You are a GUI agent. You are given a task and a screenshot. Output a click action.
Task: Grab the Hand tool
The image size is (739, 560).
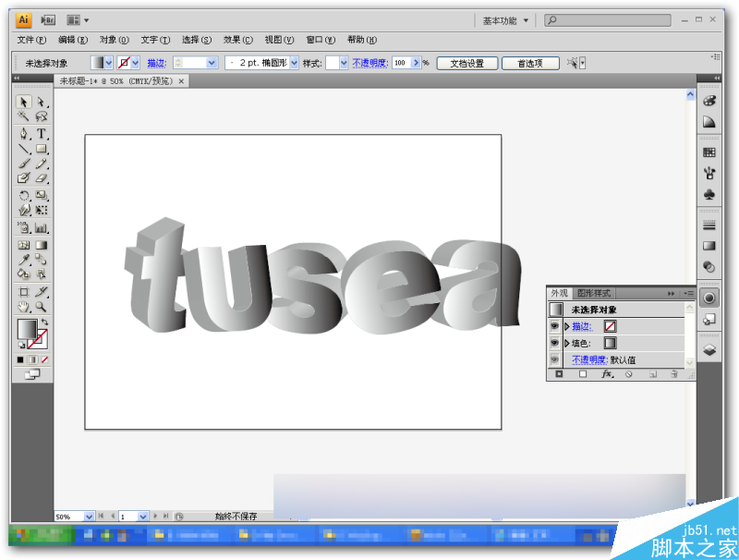point(22,308)
